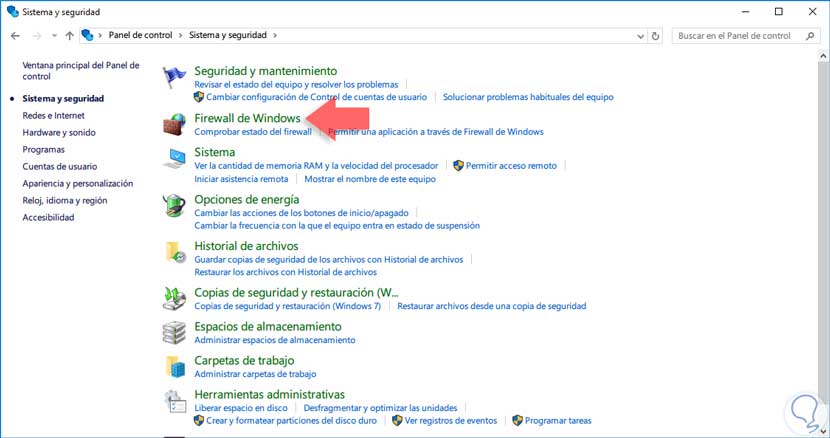The width and height of the screenshot is (830, 438).
Task: Go up one level with the up arrow
Action: click(x=69, y=35)
